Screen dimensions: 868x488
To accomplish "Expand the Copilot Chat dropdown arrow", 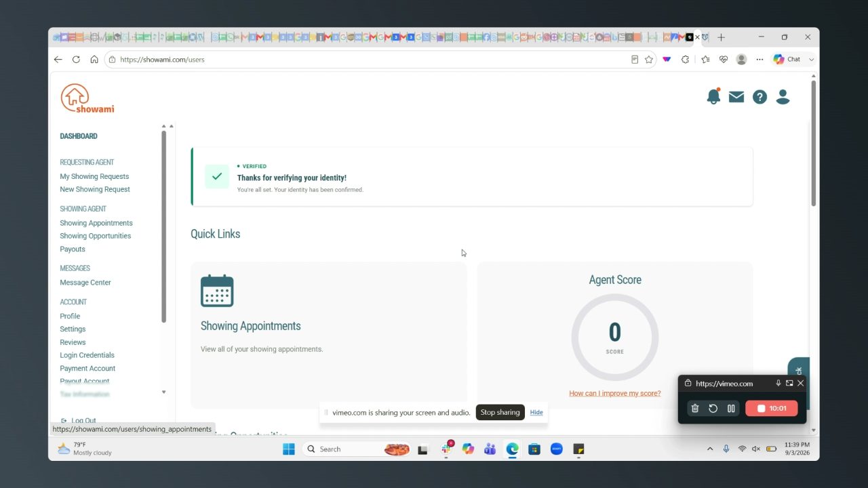I will tap(811, 60).
